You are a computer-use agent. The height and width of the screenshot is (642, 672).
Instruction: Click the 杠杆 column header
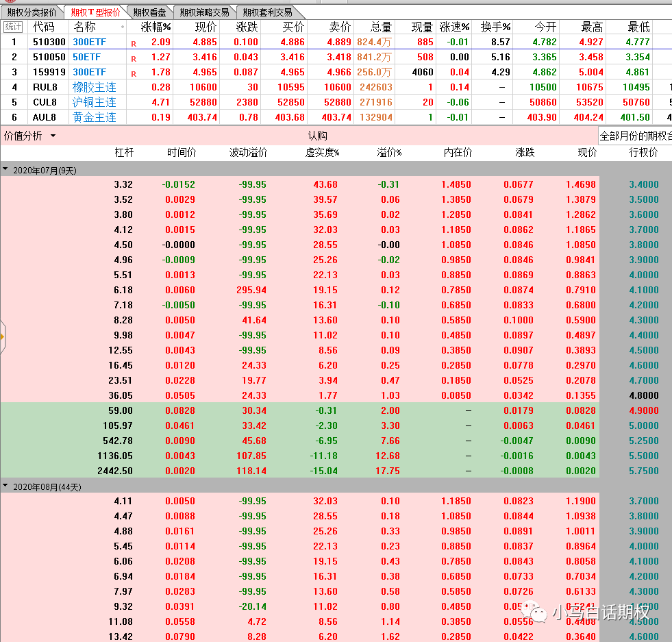(x=124, y=152)
